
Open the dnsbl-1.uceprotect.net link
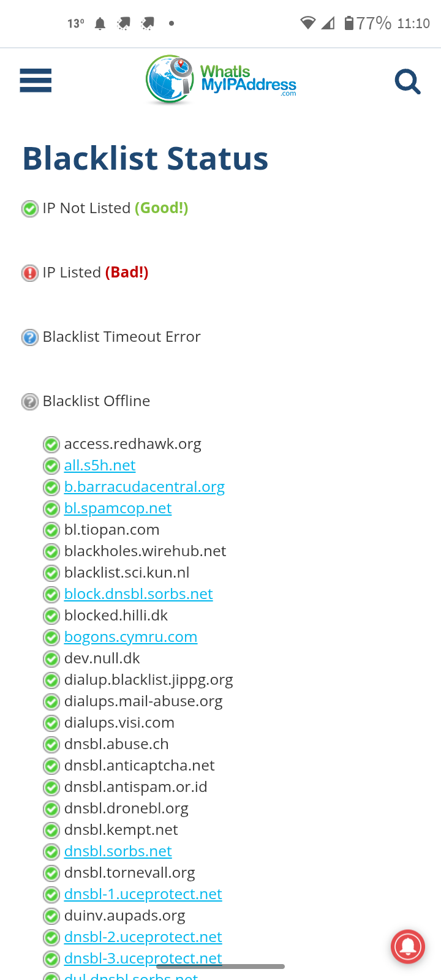click(143, 894)
